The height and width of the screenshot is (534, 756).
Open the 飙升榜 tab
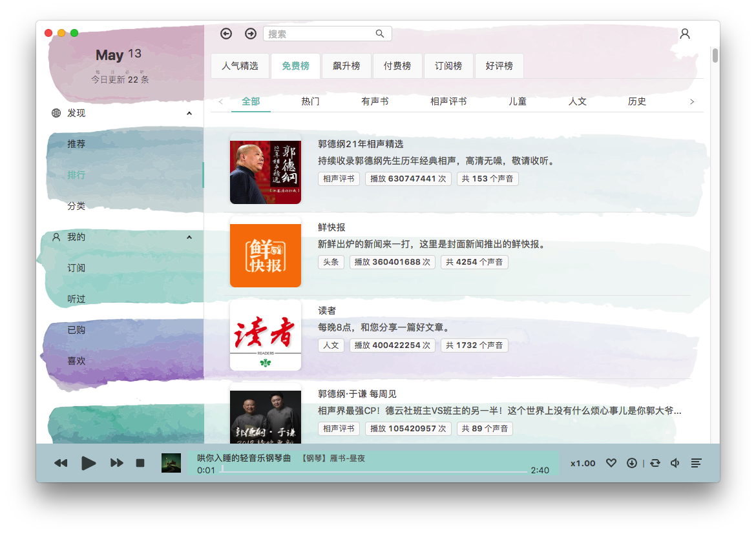pos(346,66)
